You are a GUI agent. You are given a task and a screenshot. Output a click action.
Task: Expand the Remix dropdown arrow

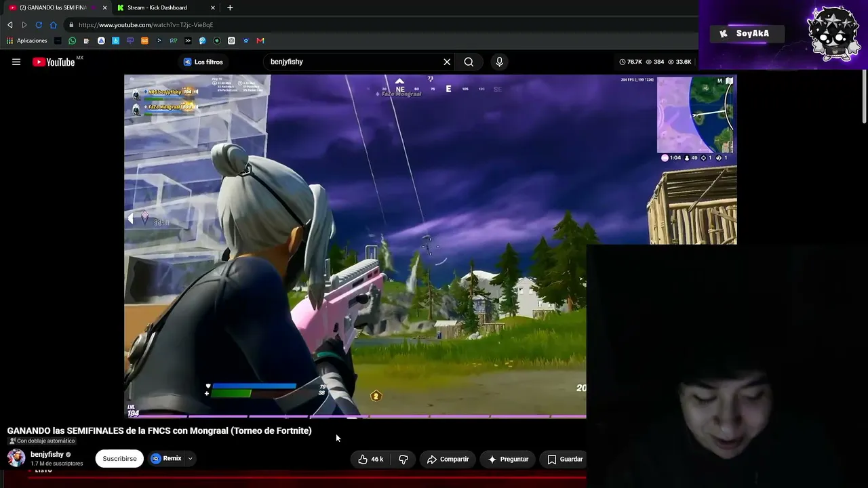click(191, 459)
